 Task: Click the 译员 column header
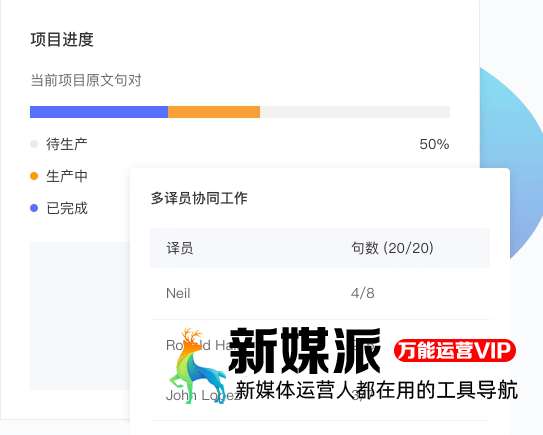(180, 248)
